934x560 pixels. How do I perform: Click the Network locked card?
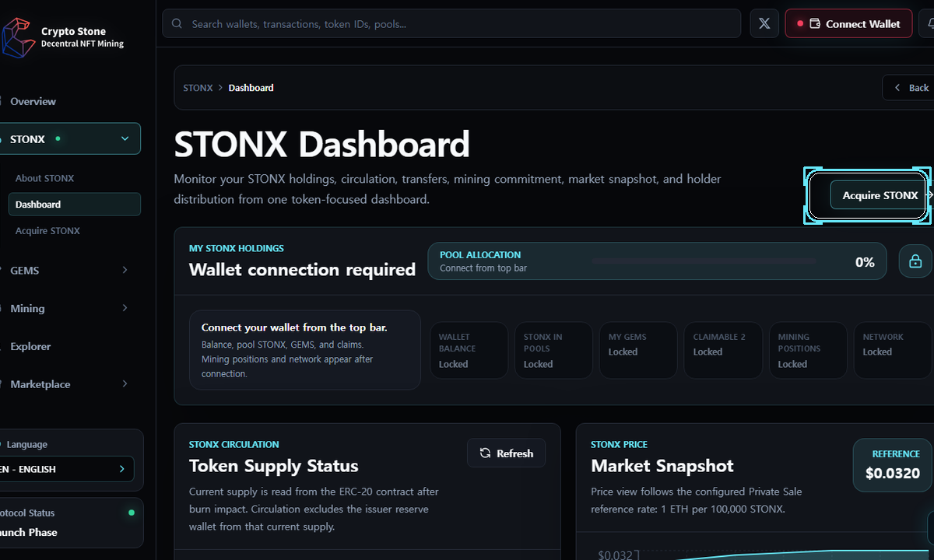[x=893, y=351]
